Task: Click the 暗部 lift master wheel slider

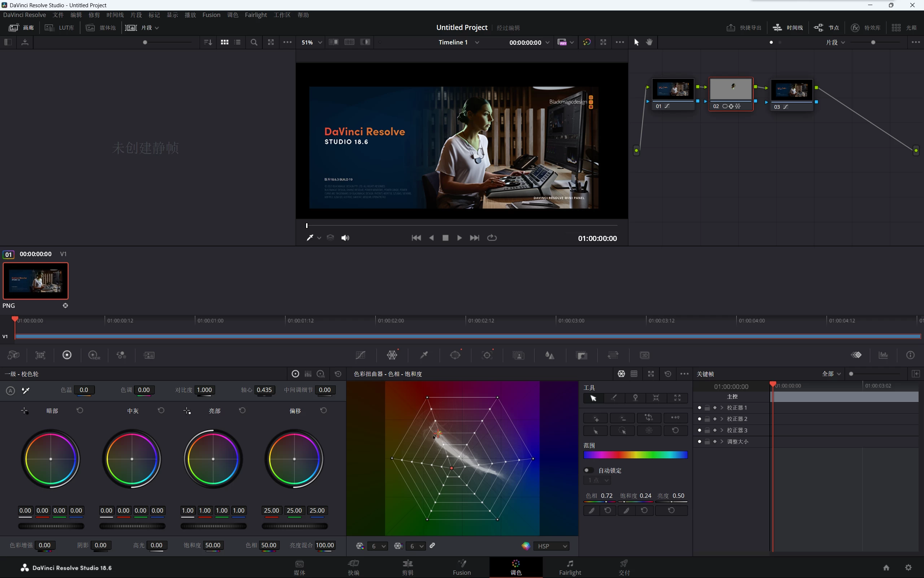Action: click(x=51, y=526)
